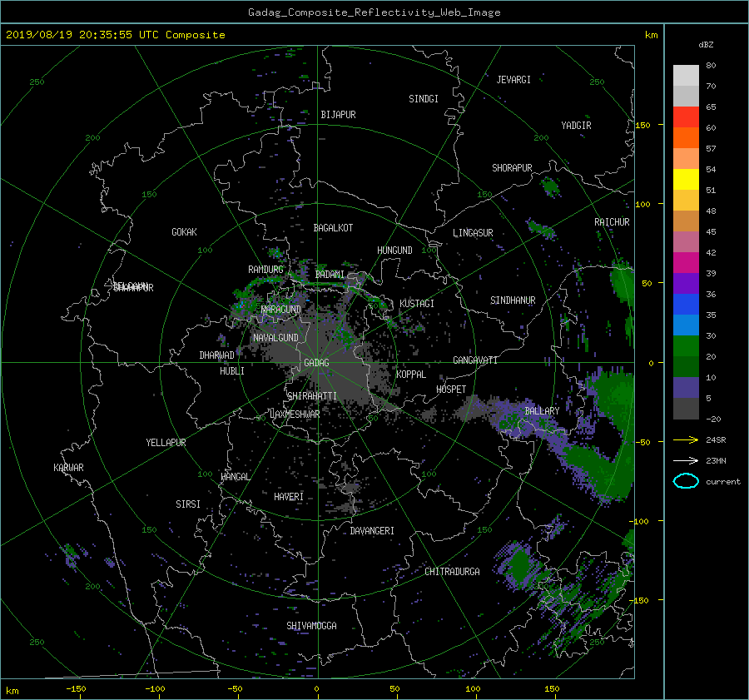Select the NARAGUND label
749x700 pixels.
(281, 310)
